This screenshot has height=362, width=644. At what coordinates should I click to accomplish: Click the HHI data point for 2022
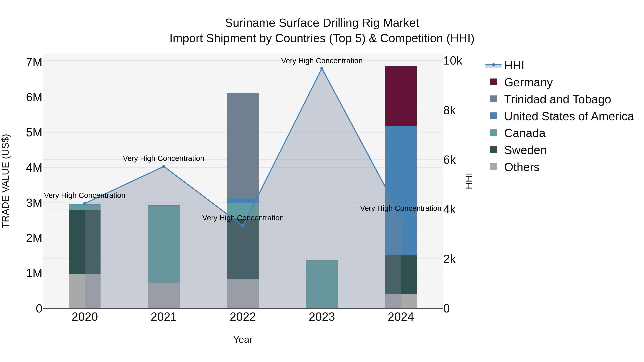click(x=243, y=226)
